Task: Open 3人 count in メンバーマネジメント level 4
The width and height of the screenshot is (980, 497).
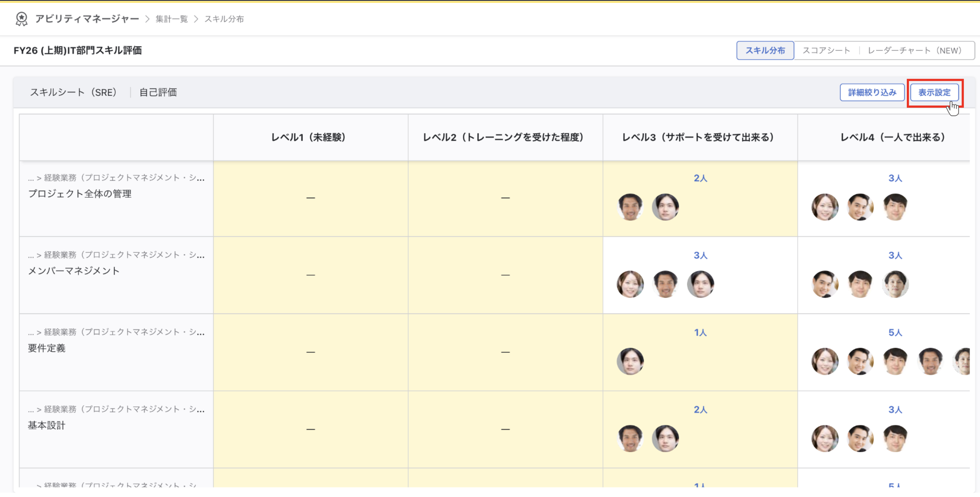Action: tap(895, 255)
